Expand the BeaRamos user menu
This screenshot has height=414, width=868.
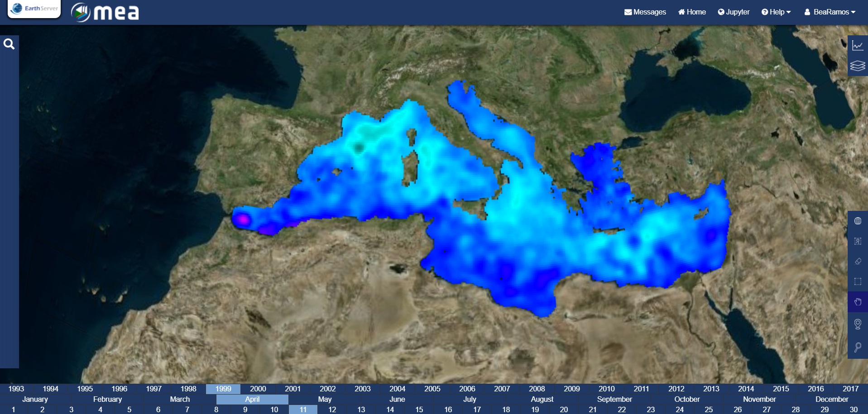(830, 12)
